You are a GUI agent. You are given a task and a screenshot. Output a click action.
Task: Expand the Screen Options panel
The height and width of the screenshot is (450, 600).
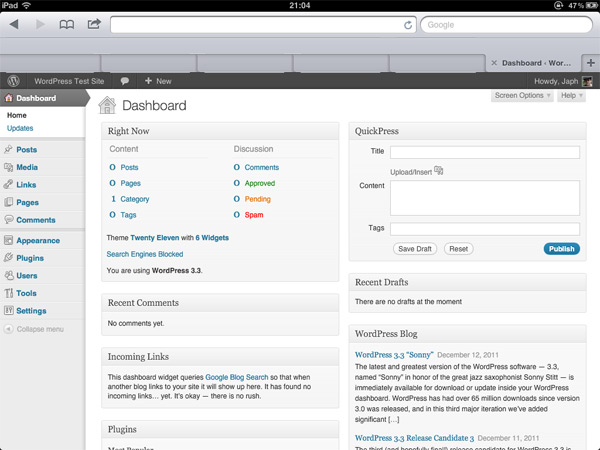pyautogui.click(x=522, y=96)
